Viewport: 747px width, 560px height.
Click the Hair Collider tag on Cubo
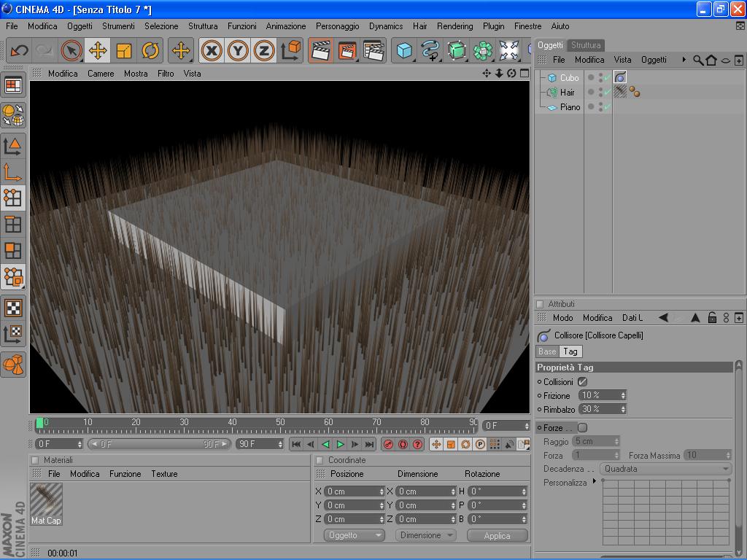coord(620,77)
